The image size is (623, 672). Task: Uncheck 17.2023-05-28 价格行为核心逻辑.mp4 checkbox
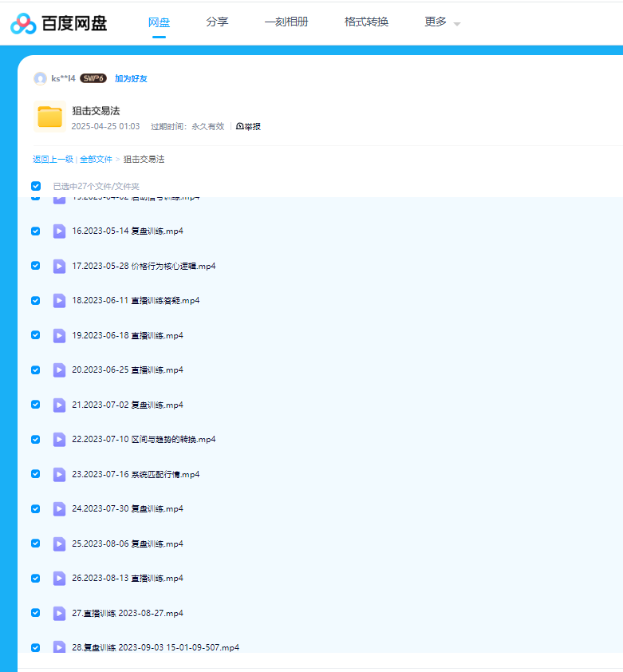36,266
